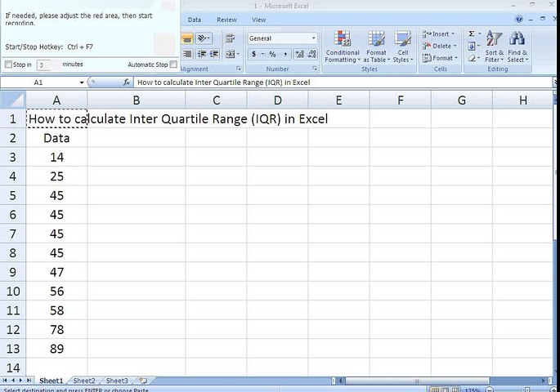Click Merge & Center icon
The image size is (560, 392).
231,54
